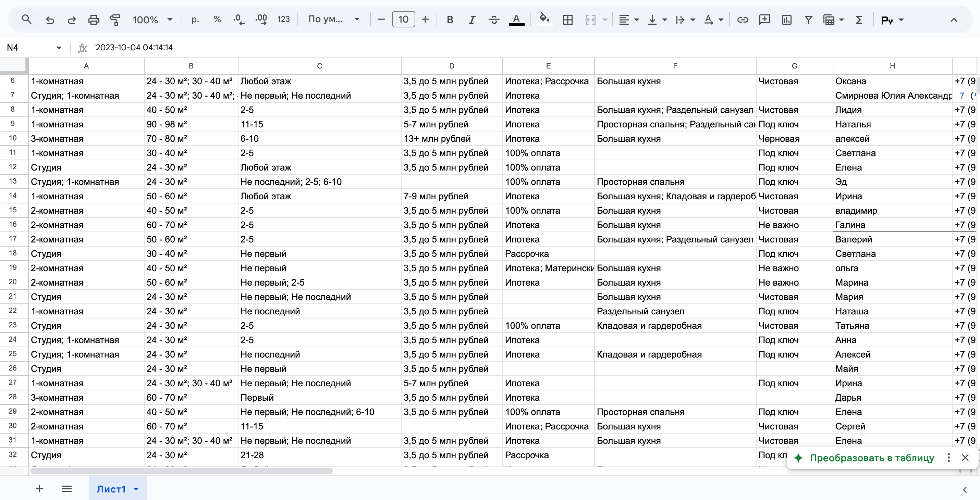Open text rotation dropdown
The height and width of the screenshot is (500, 980).
pos(713,20)
